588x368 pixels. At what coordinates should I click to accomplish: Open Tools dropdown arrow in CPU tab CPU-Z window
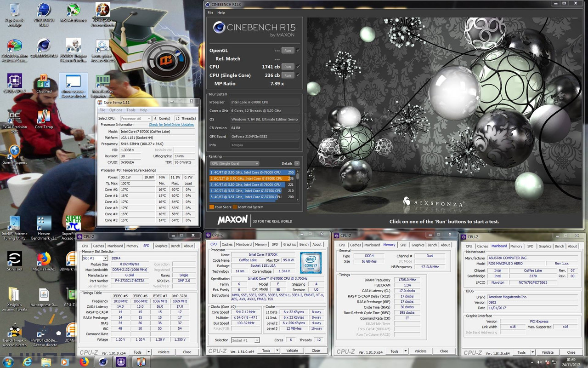coord(277,351)
